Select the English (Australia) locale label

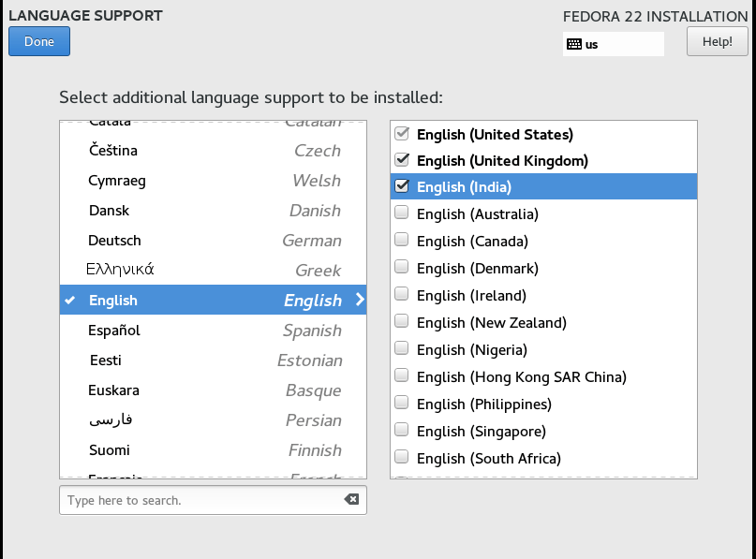pyautogui.click(x=478, y=214)
